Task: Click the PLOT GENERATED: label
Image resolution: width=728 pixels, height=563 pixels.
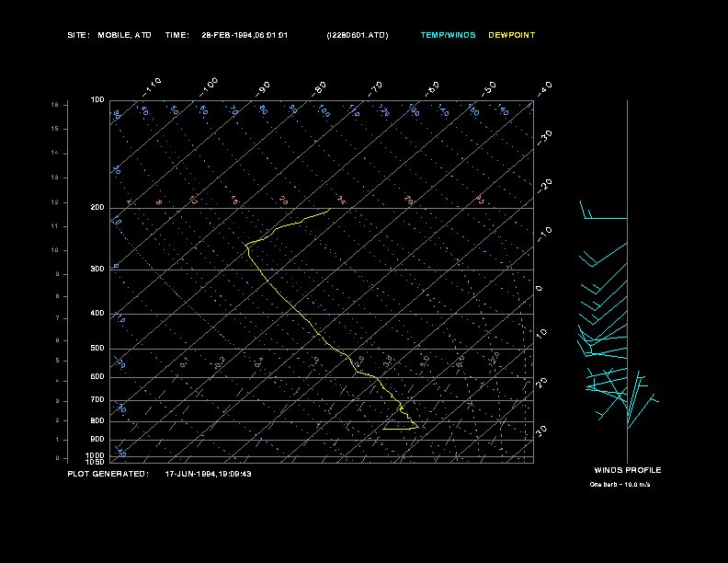Action: click(108, 474)
